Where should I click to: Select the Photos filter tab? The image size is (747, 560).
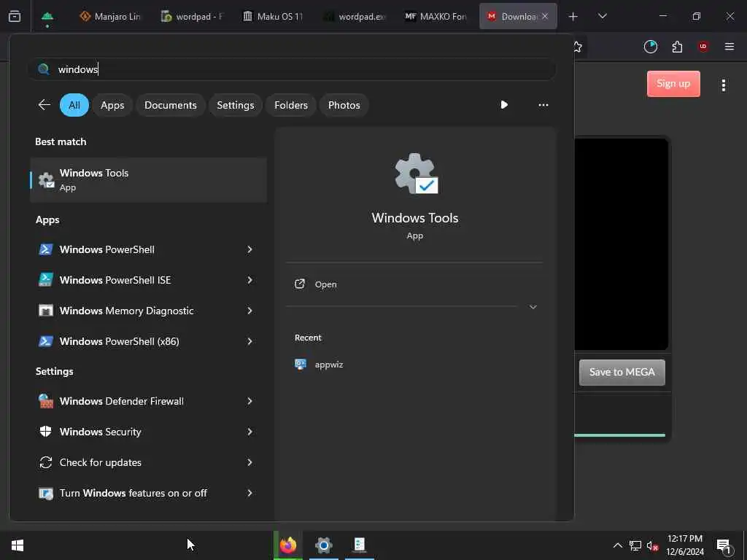click(x=344, y=105)
